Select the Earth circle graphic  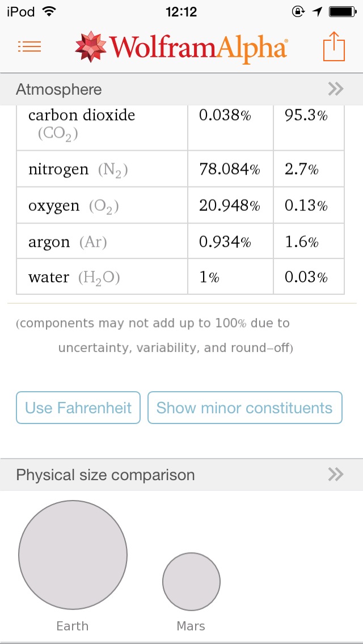click(x=73, y=555)
